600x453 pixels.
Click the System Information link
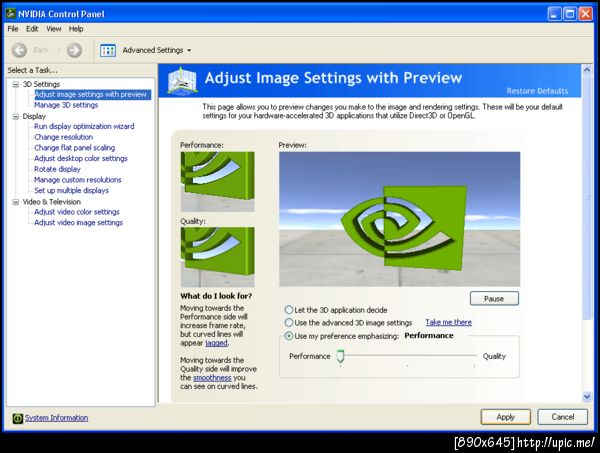57,418
